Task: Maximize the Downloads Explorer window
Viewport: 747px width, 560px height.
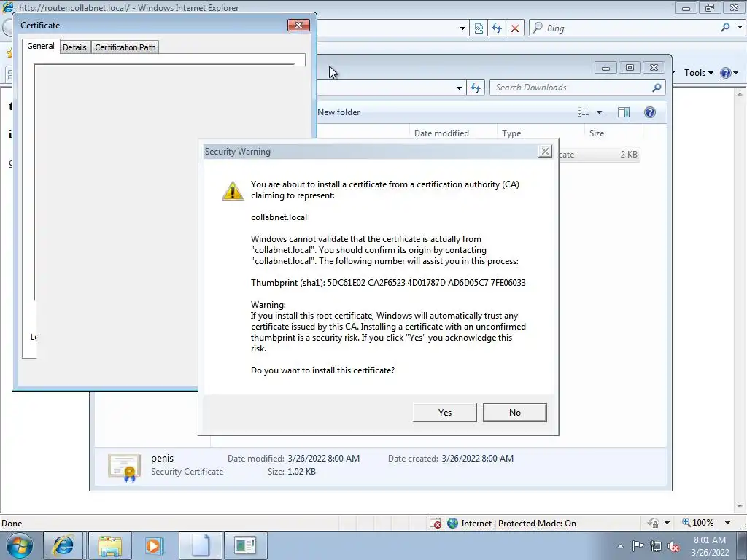Action: tap(630, 68)
